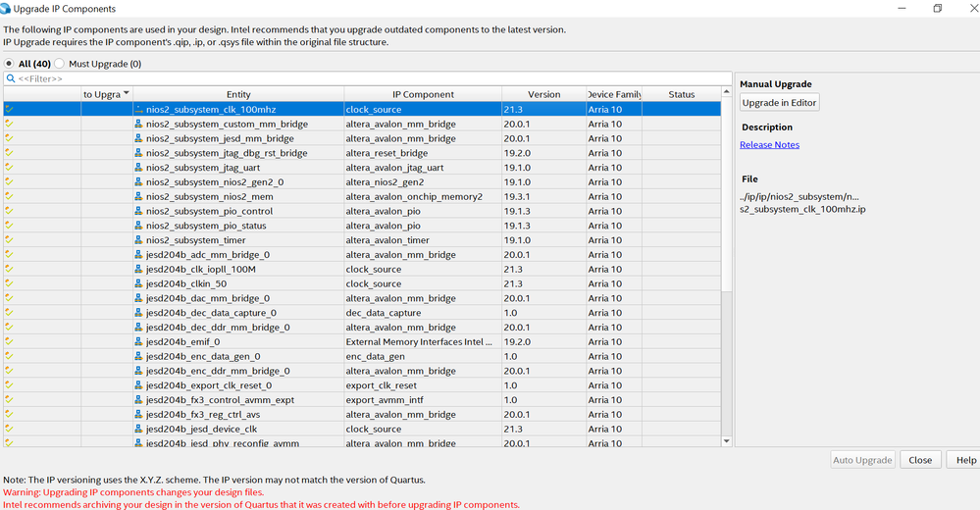The width and height of the screenshot is (980, 510).
Task: Sort by the IP Component column header
Action: (423, 94)
